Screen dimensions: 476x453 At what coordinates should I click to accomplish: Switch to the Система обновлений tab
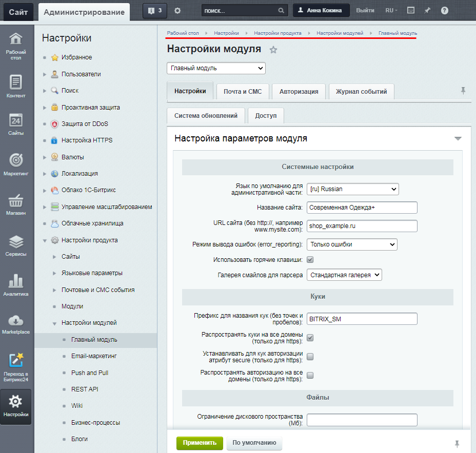206,116
